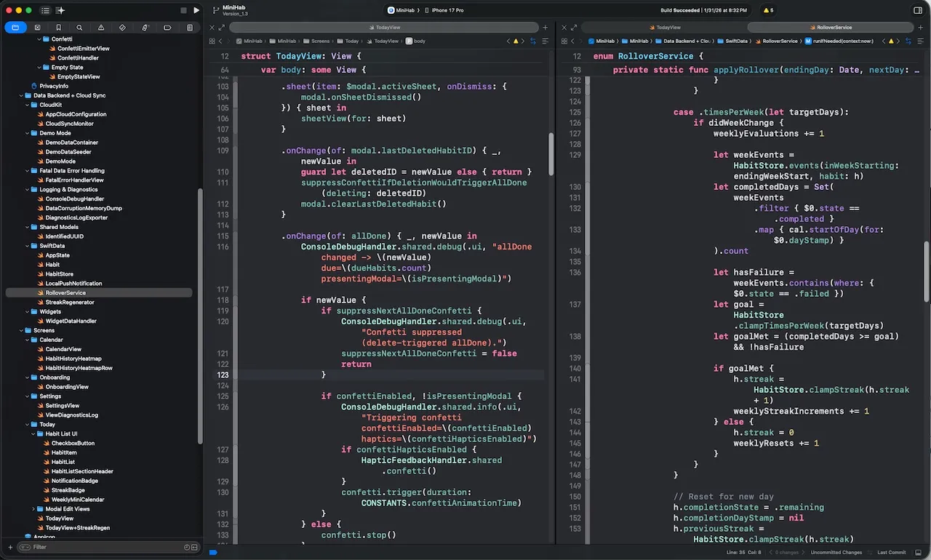
Task: Run the project with the play button
Action: (x=196, y=10)
